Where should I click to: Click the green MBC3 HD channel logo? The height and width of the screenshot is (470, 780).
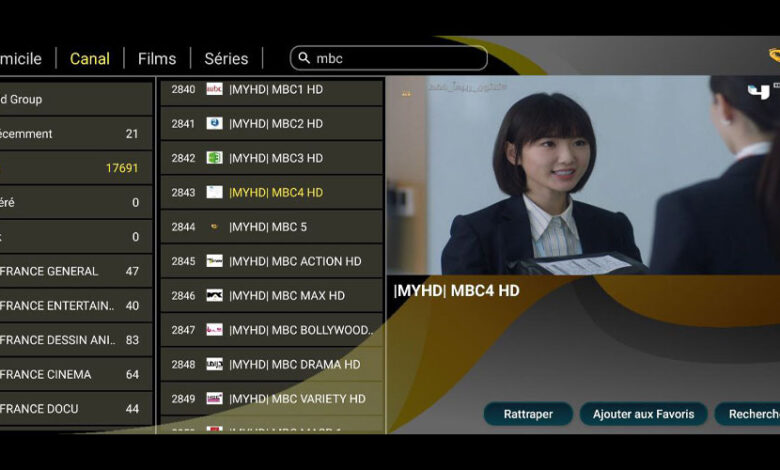click(214, 158)
